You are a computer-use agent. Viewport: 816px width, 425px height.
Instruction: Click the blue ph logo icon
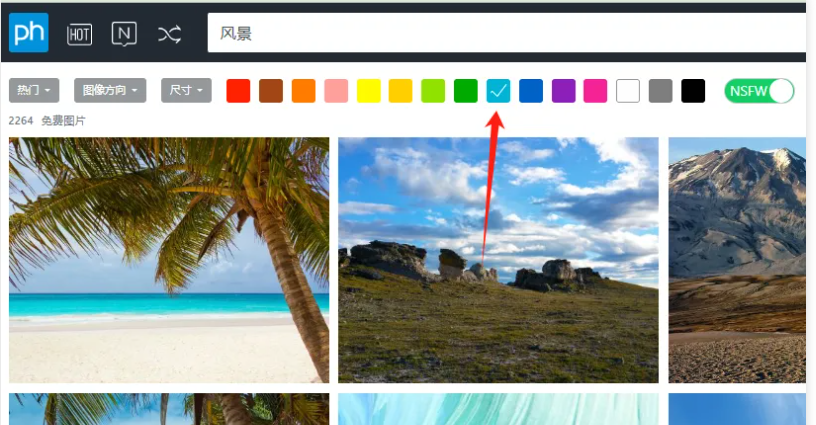point(29,33)
